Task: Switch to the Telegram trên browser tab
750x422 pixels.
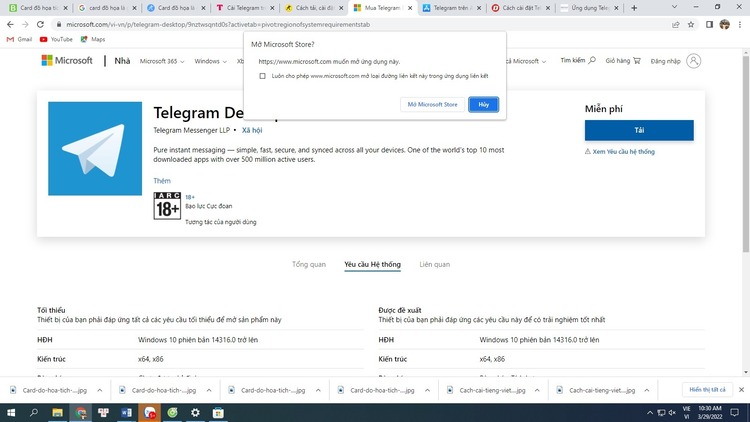Action: click(x=451, y=8)
